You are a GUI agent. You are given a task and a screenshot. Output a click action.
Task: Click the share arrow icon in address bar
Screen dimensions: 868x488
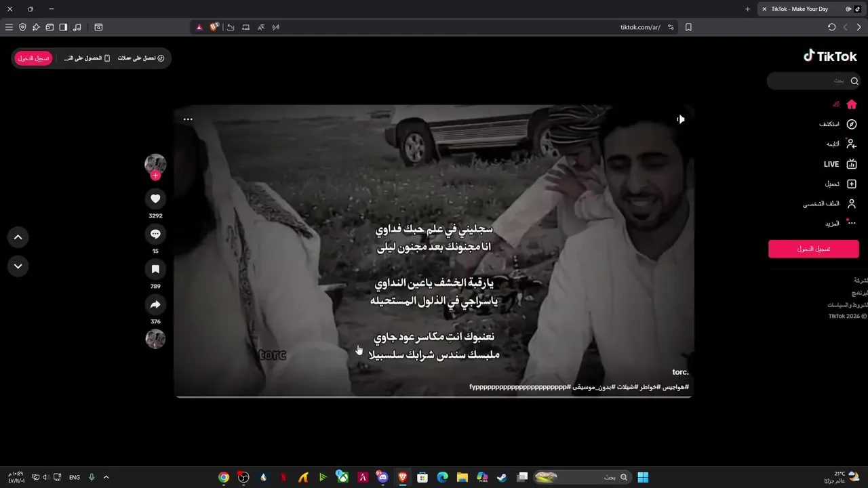[231, 27]
